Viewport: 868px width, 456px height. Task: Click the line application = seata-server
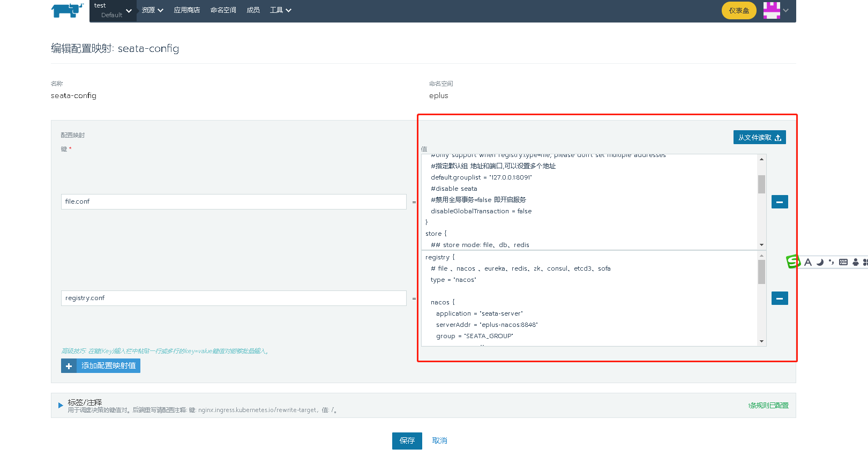tap(480, 313)
